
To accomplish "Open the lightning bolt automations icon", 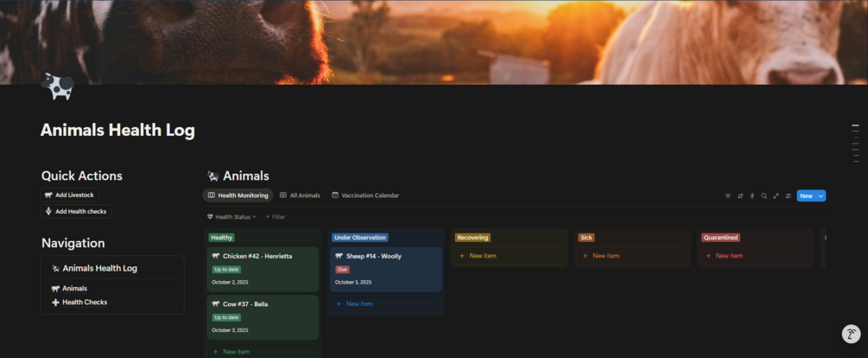I will coord(751,195).
